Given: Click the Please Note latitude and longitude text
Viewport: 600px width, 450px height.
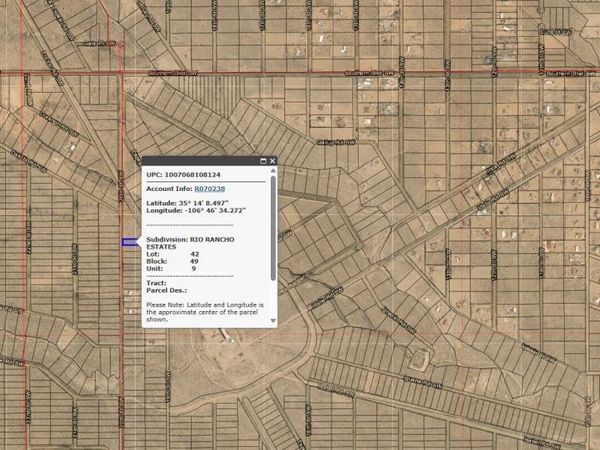Looking at the screenshot, I should coord(205,312).
